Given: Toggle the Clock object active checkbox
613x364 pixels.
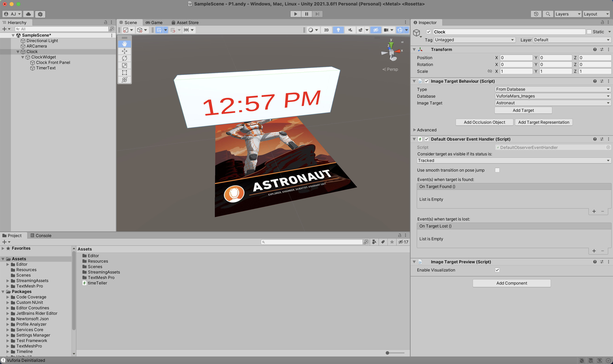Looking at the screenshot, I should 429,32.
